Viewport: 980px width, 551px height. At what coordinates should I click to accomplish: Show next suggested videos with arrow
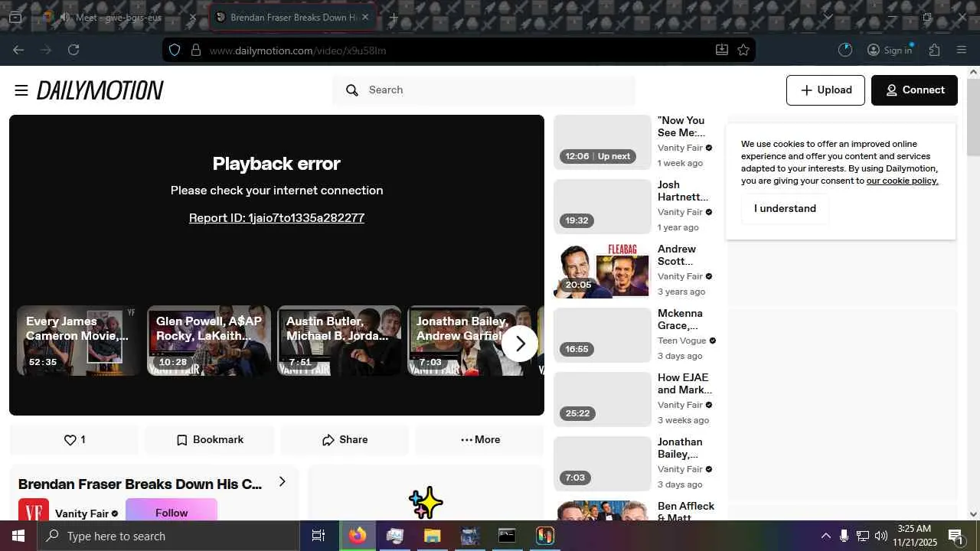tap(520, 344)
